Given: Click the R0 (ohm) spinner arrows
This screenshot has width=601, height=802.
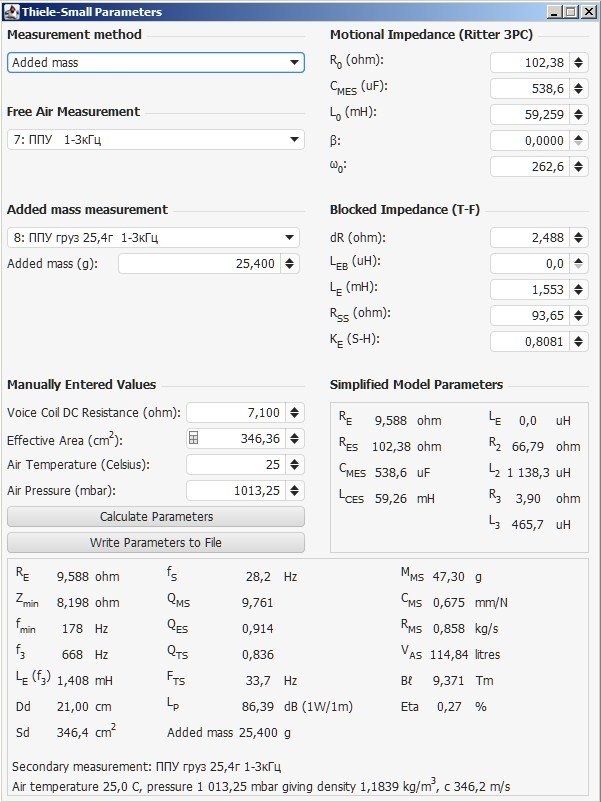Looking at the screenshot, I should 580,62.
